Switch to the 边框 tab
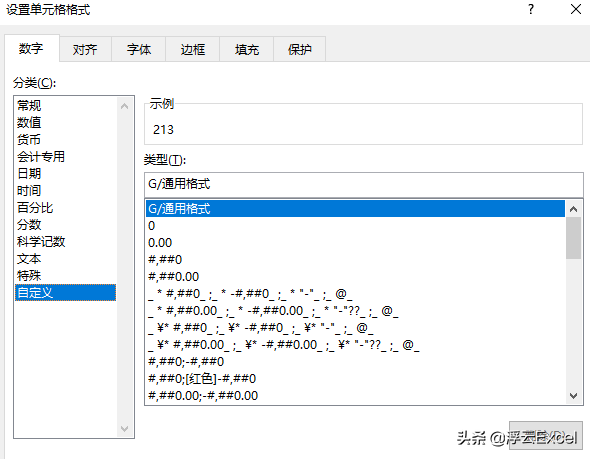Image resolution: width=590 pixels, height=459 pixels. point(193,49)
